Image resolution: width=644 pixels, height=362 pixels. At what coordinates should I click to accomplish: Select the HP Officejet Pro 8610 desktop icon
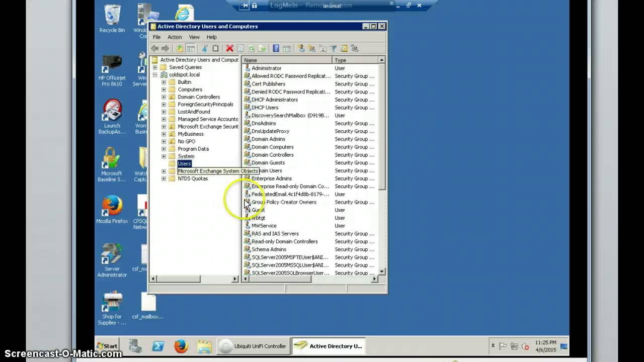tap(112, 70)
